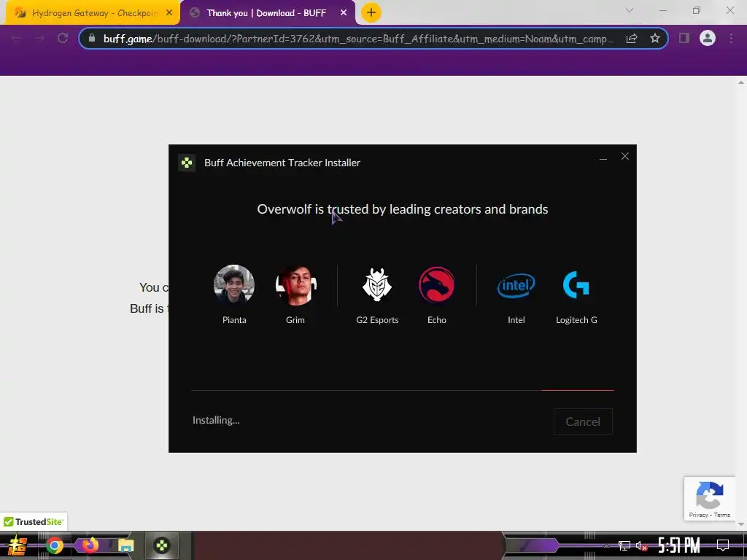The width and height of the screenshot is (747, 560).
Task: Open network status tray icon
Action: coord(624,545)
